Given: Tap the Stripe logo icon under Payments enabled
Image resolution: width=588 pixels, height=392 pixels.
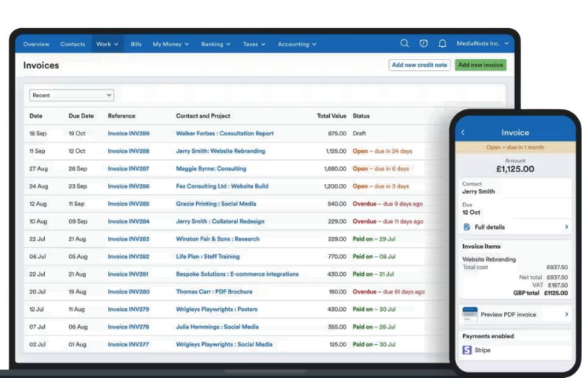Looking at the screenshot, I should tap(467, 350).
